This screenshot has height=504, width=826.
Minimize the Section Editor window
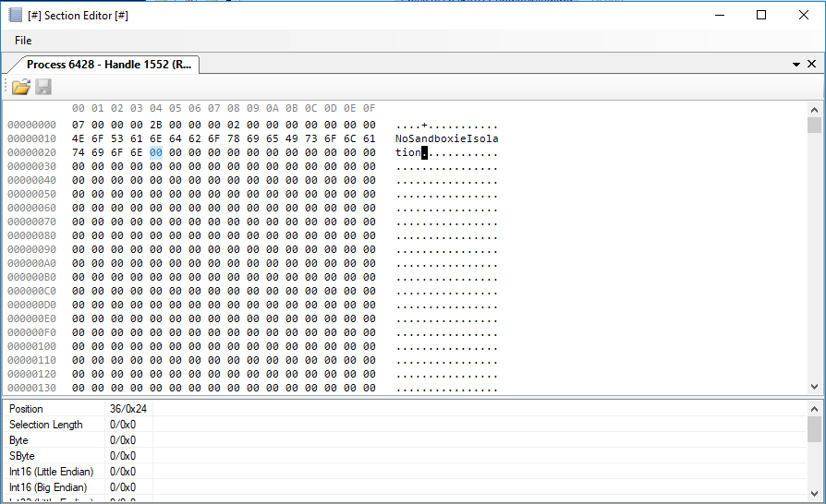coord(720,16)
